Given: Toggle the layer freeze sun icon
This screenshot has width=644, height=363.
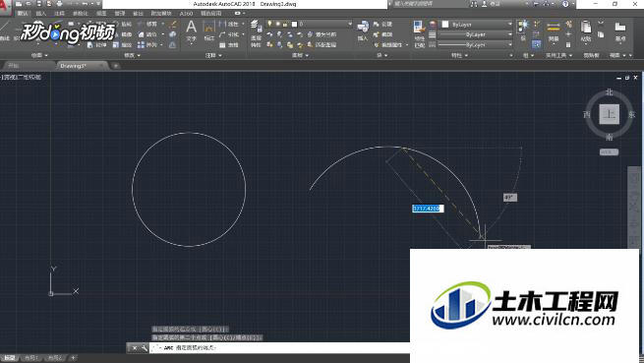Looking at the screenshot, I should (277, 25).
